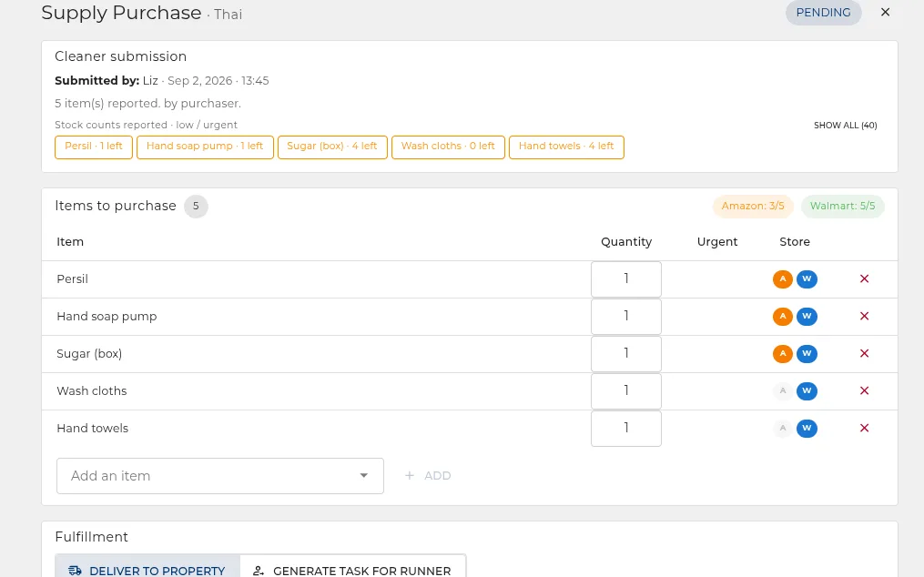Image resolution: width=924 pixels, height=577 pixels.
Task: Click the plus ADD button
Action: pyautogui.click(x=428, y=476)
